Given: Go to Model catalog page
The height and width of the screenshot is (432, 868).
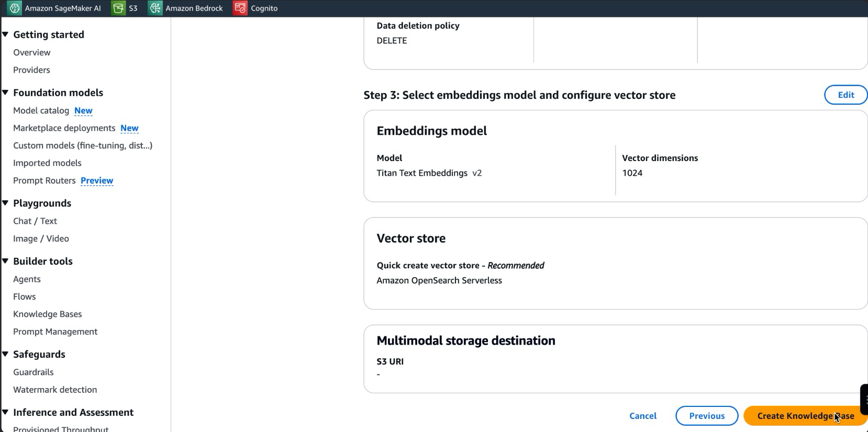Looking at the screenshot, I should pyautogui.click(x=41, y=110).
